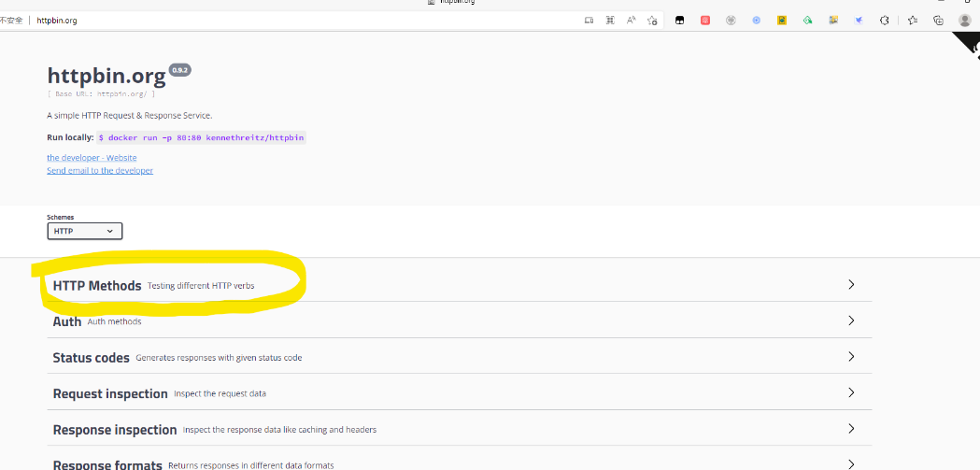
Task: Open the developer - Website link
Action: click(x=92, y=158)
